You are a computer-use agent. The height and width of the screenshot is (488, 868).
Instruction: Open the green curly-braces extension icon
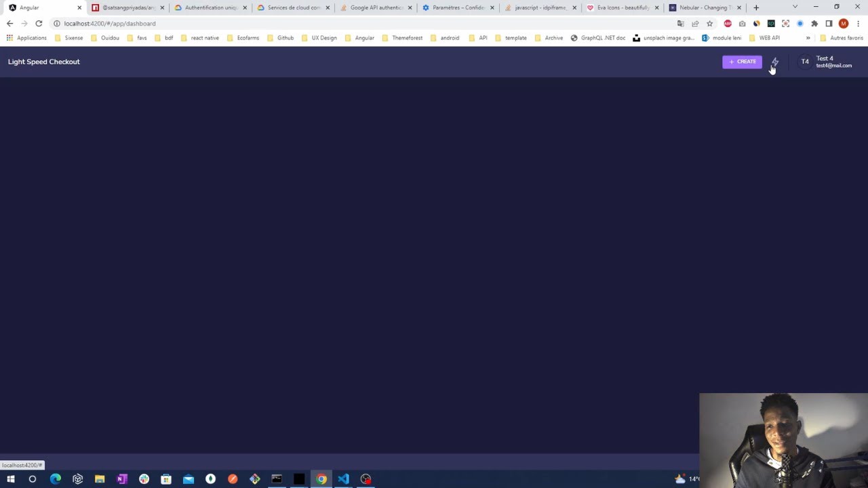click(771, 24)
